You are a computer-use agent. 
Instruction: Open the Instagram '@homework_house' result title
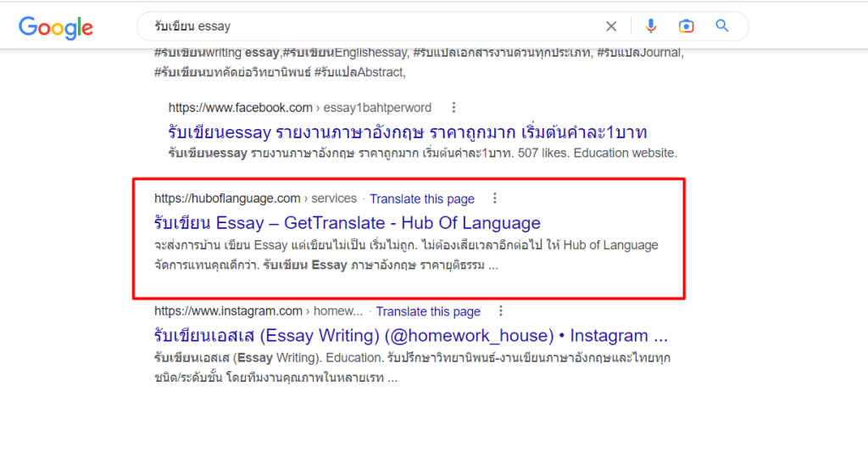point(411,335)
